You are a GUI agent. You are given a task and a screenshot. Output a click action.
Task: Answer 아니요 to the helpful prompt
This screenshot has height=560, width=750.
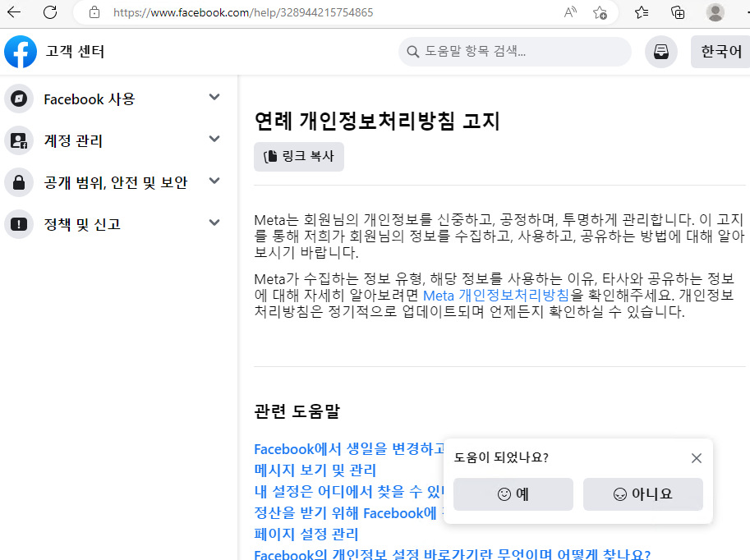643,494
